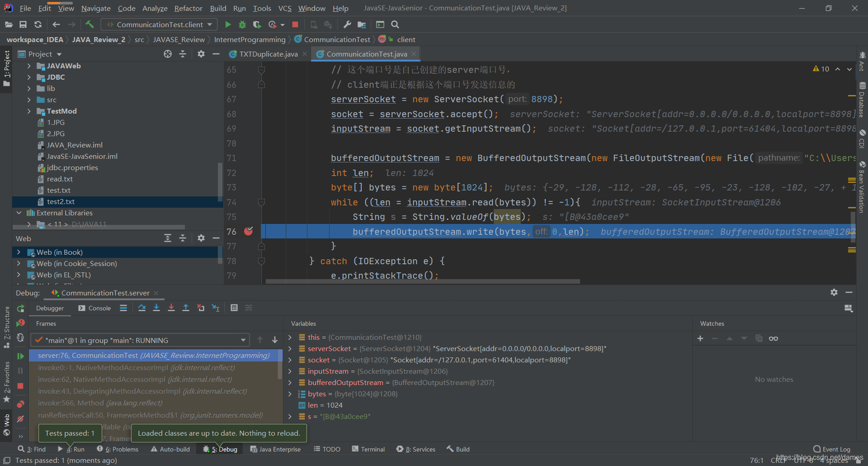Image resolution: width=868 pixels, height=466 pixels.
Task: Click the editor horizontal scrollbar
Action: [x=423, y=281]
